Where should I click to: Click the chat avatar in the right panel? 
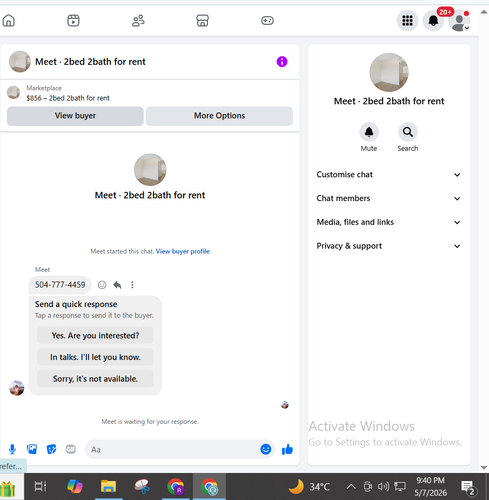tap(389, 72)
